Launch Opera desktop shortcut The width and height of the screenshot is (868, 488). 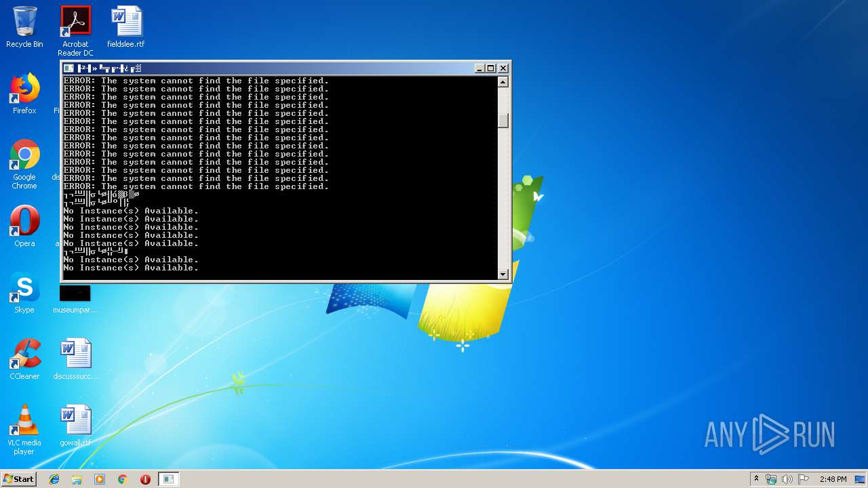click(x=24, y=226)
